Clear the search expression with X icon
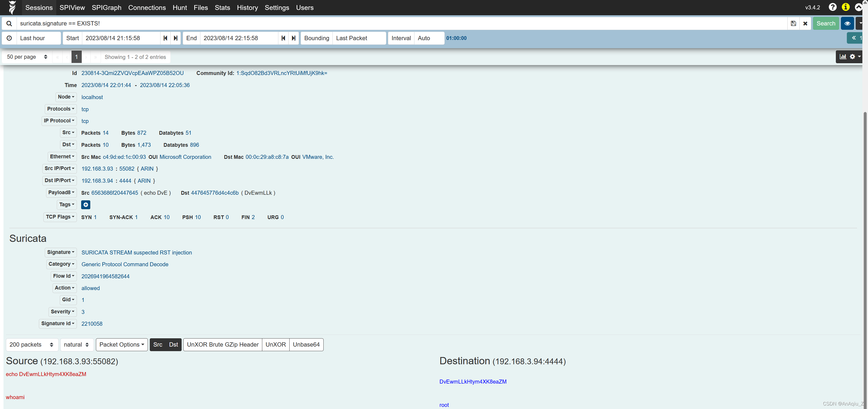 pos(805,24)
